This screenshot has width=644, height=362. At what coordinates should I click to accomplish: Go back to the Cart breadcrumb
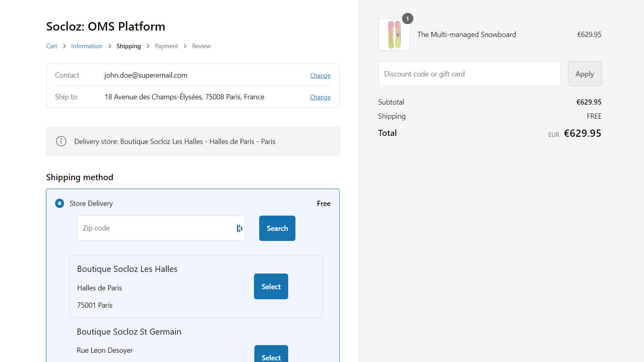(x=52, y=46)
